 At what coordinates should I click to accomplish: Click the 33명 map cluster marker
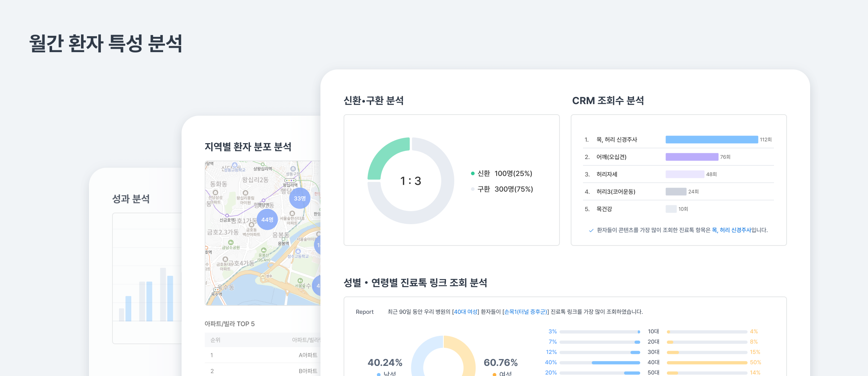click(x=300, y=198)
